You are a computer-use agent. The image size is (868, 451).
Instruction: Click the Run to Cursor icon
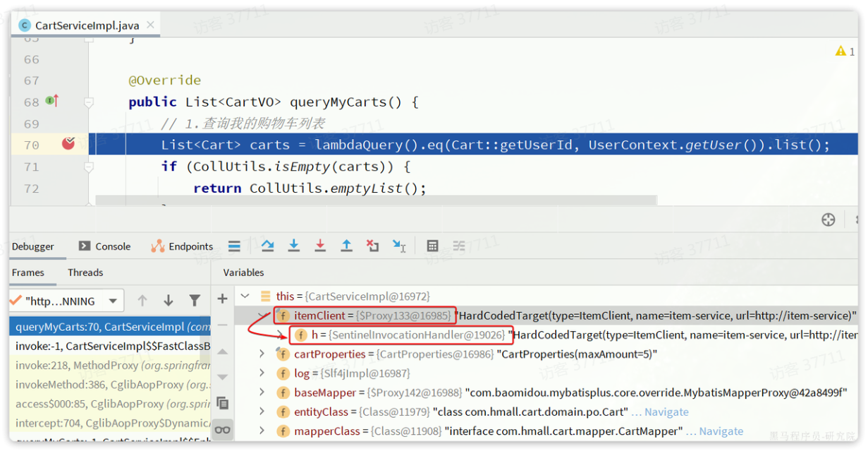point(399,246)
